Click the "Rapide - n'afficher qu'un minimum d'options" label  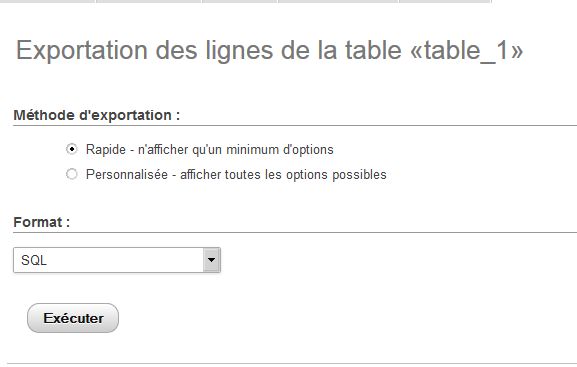click(209, 150)
